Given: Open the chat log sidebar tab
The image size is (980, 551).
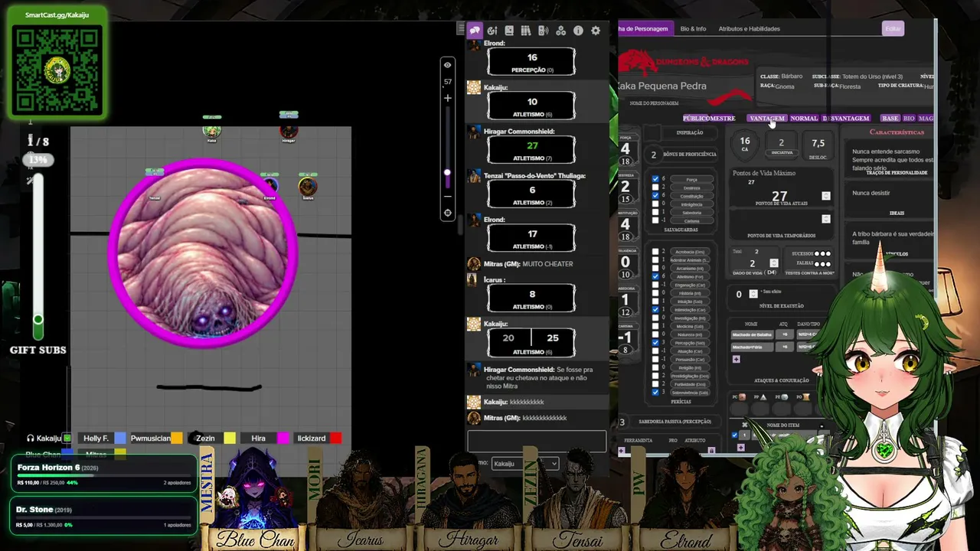Looking at the screenshot, I should pyautogui.click(x=475, y=31).
